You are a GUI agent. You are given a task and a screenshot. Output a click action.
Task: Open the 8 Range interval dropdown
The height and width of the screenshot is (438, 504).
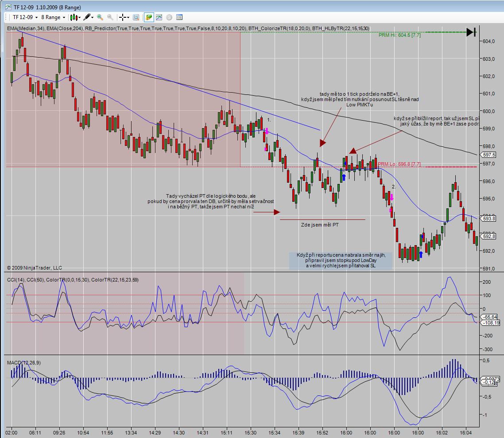(x=53, y=17)
